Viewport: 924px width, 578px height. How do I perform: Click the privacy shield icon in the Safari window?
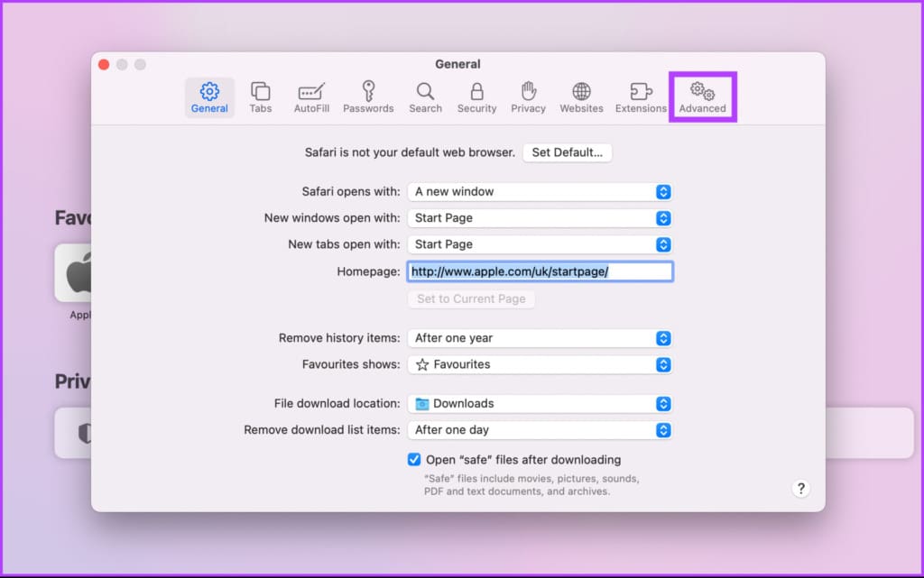86,434
